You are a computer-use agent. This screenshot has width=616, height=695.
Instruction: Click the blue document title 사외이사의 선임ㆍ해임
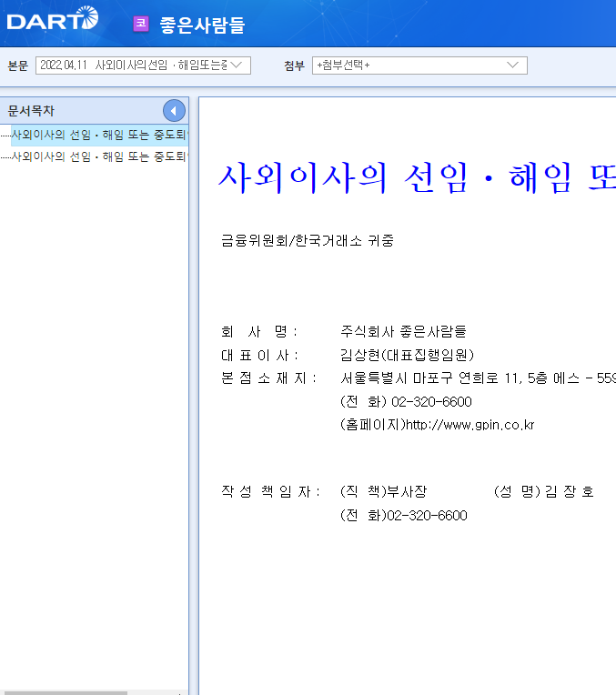coord(417,178)
